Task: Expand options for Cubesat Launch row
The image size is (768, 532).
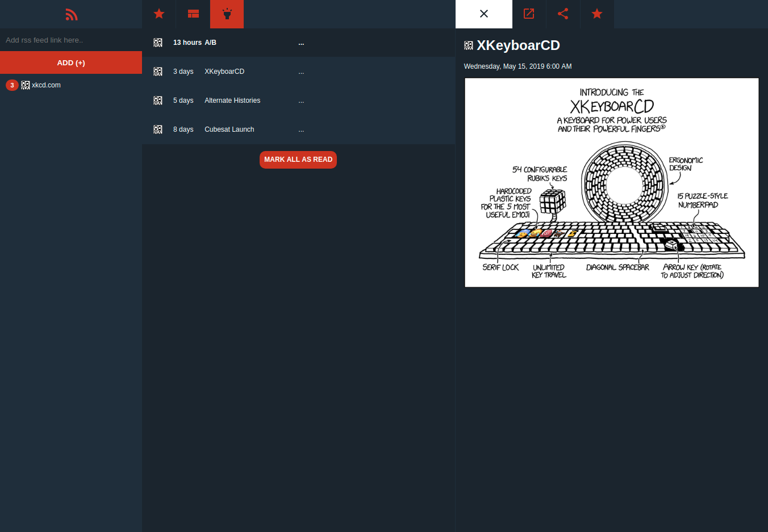Action: click(301, 129)
